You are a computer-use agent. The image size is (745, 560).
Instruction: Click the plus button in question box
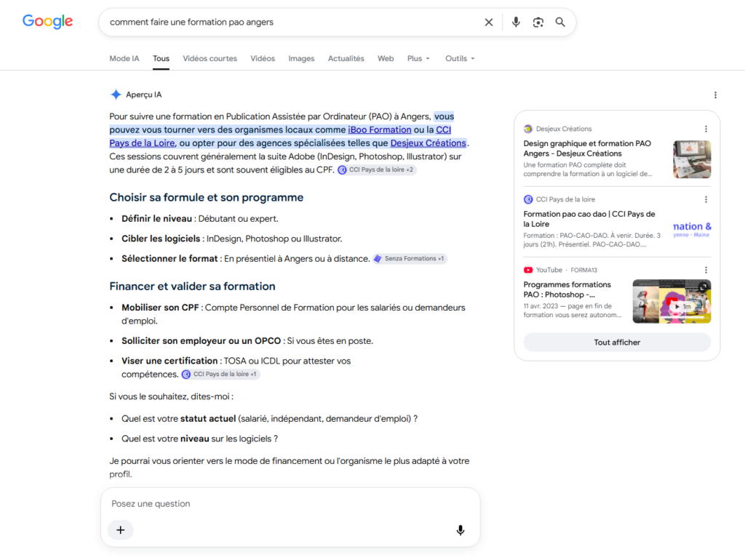121,530
